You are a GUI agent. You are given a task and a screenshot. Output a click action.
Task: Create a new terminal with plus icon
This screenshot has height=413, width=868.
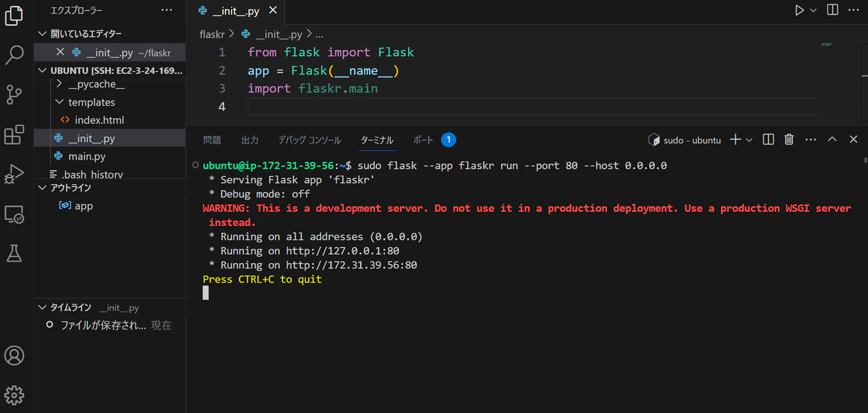[x=735, y=140]
